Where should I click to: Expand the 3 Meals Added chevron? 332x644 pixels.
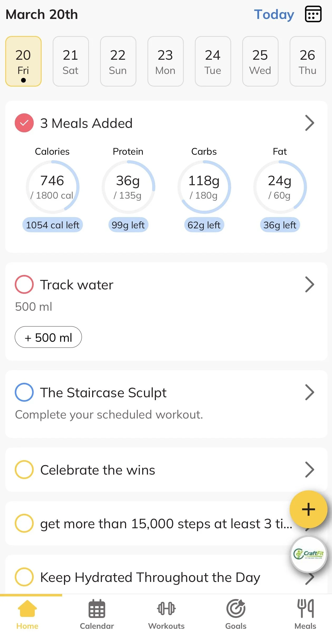click(310, 123)
